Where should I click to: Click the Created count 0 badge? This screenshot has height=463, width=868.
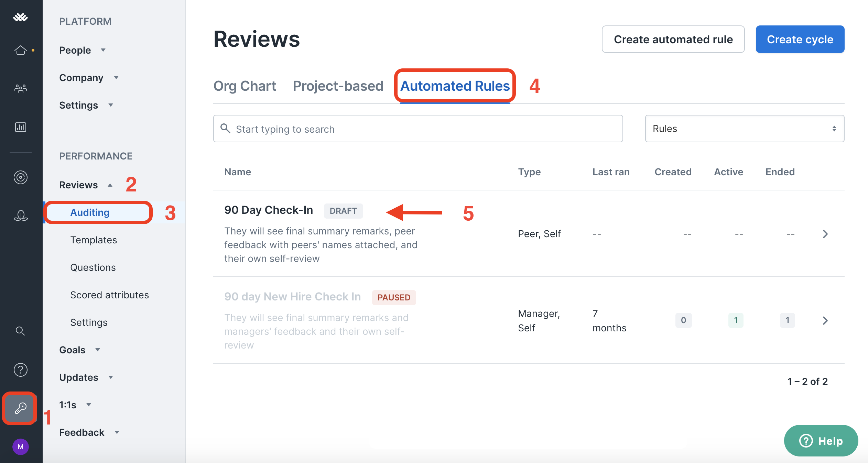(x=683, y=320)
